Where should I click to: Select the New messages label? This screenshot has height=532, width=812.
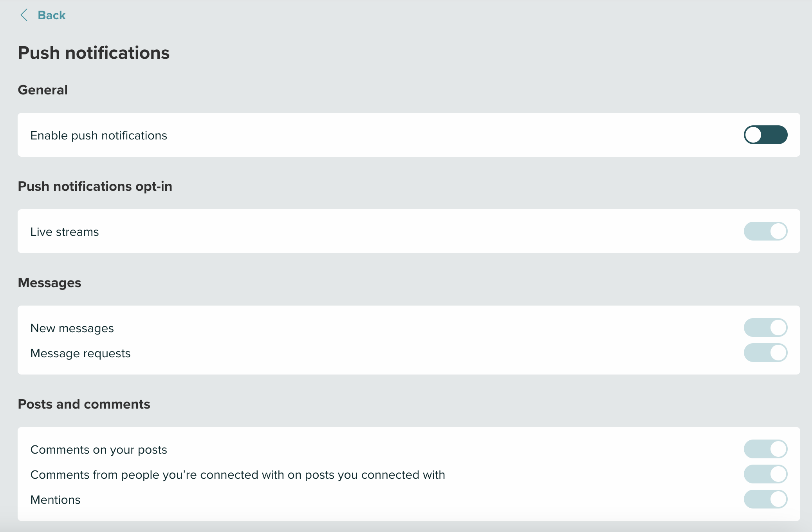tap(72, 328)
